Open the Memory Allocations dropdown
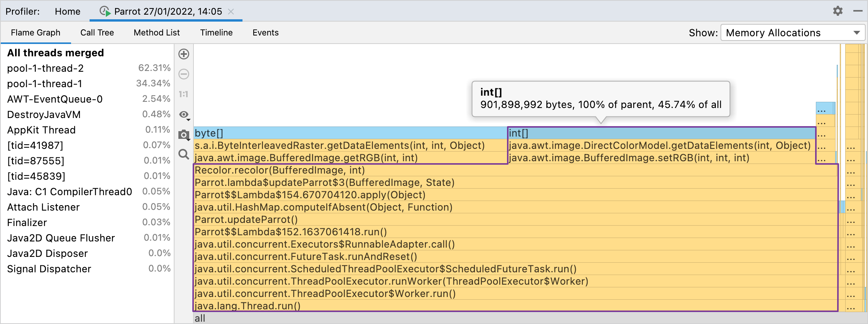868x324 pixels. click(792, 33)
